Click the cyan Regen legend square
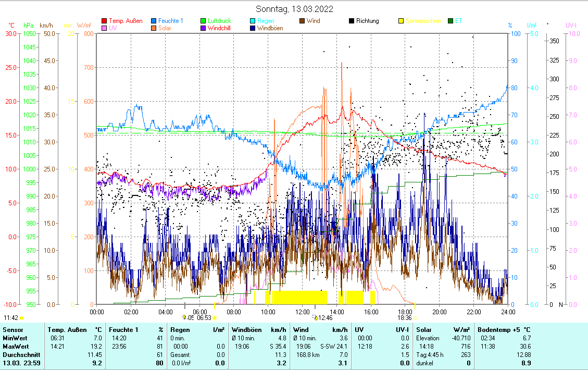 point(253,21)
